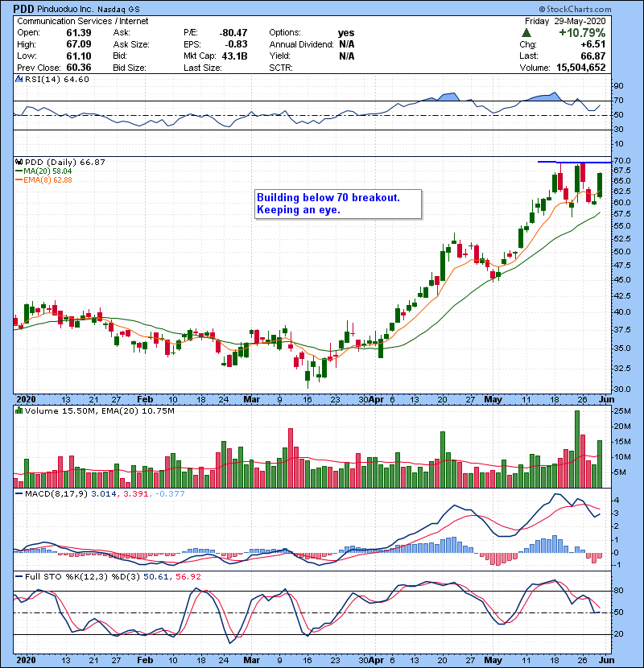This screenshot has height=668, width=644.
Task: Click the Open value 61.39
Action: tap(78, 33)
